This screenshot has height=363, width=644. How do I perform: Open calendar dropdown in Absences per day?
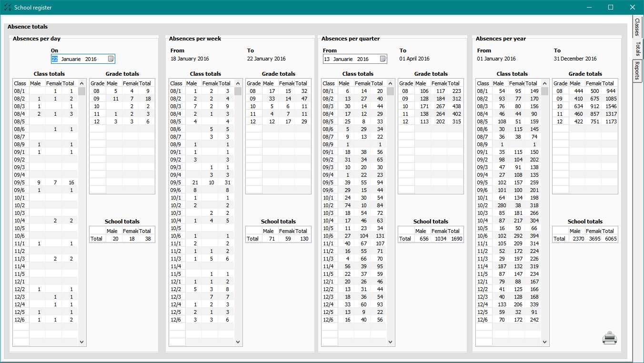tap(111, 59)
